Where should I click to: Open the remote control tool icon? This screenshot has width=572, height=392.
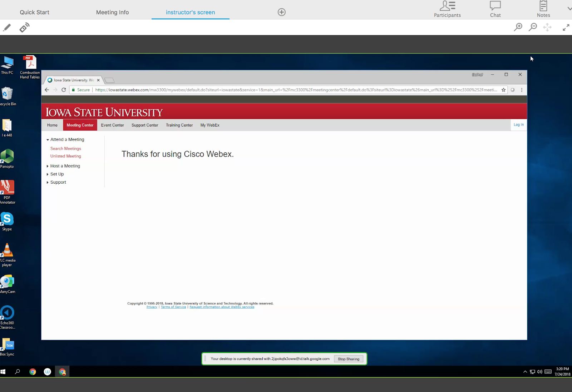[24, 28]
